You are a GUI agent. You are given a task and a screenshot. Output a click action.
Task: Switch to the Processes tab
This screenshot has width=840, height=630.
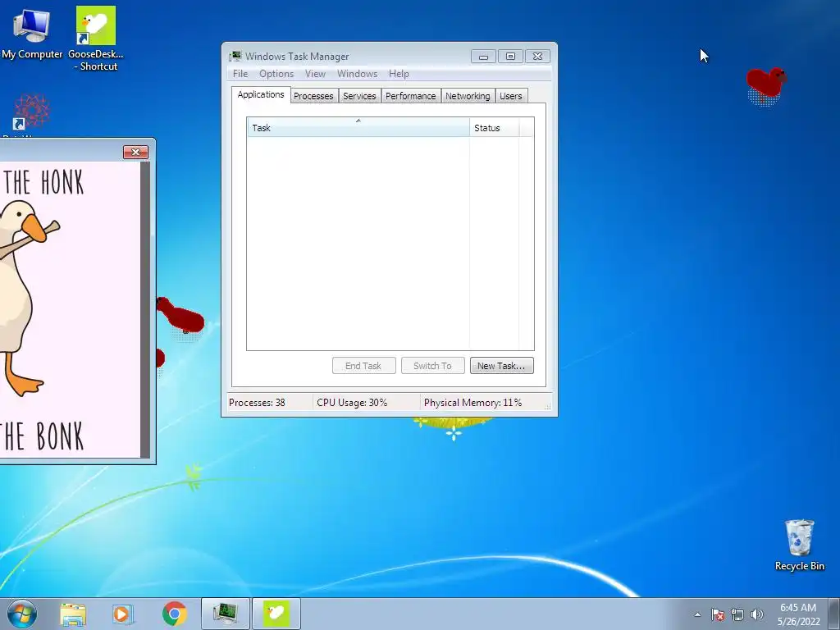tap(313, 96)
